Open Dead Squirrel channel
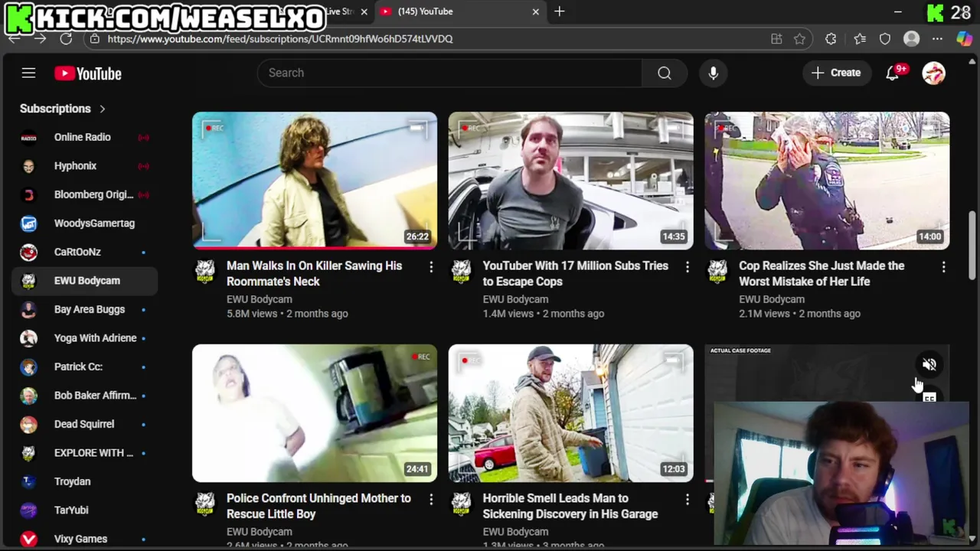 coord(84,424)
